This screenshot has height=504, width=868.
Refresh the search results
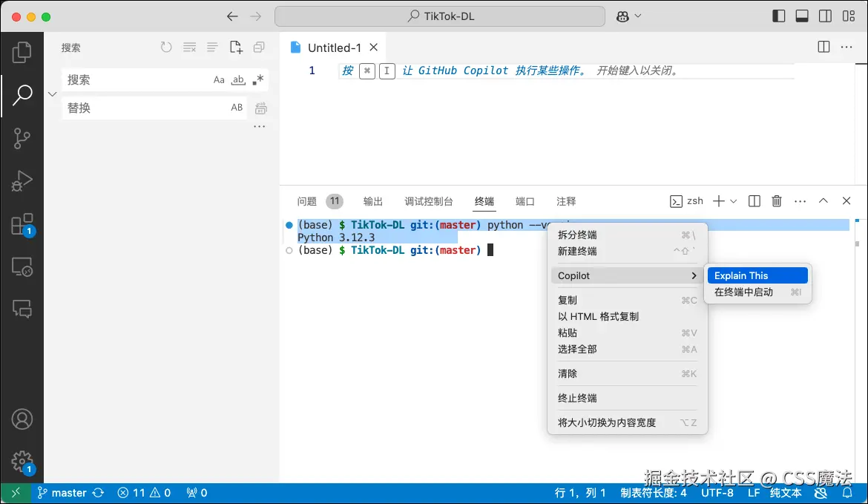(x=166, y=47)
